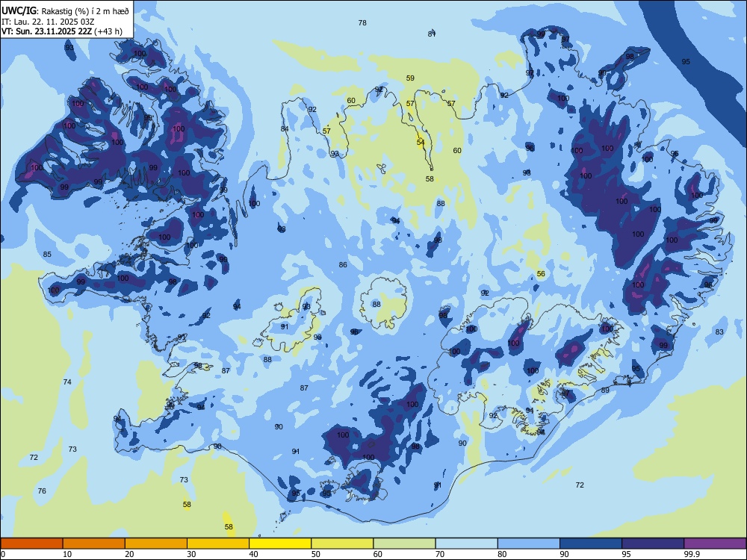Click the humidity value "56" in the east
The width and height of the screenshot is (747, 560).
pos(541,274)
